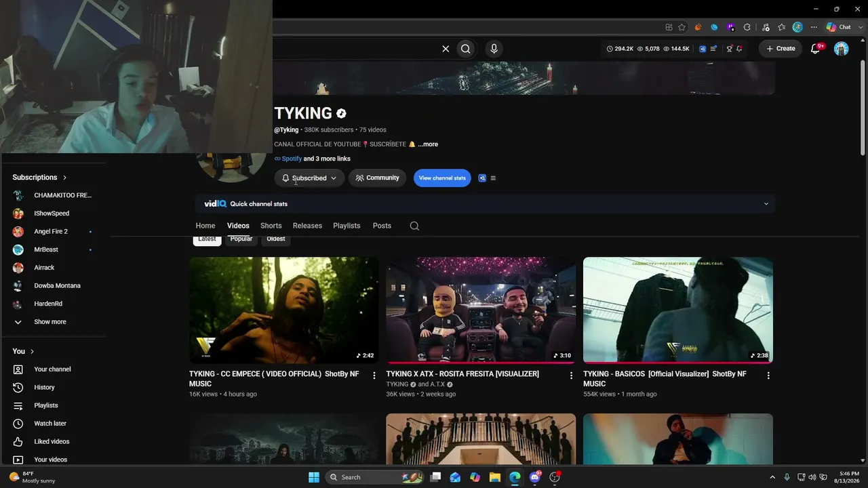Viewport: 868px width, 488px height.
Task: Favorite this page with the star icon
Action: [682, 27]
